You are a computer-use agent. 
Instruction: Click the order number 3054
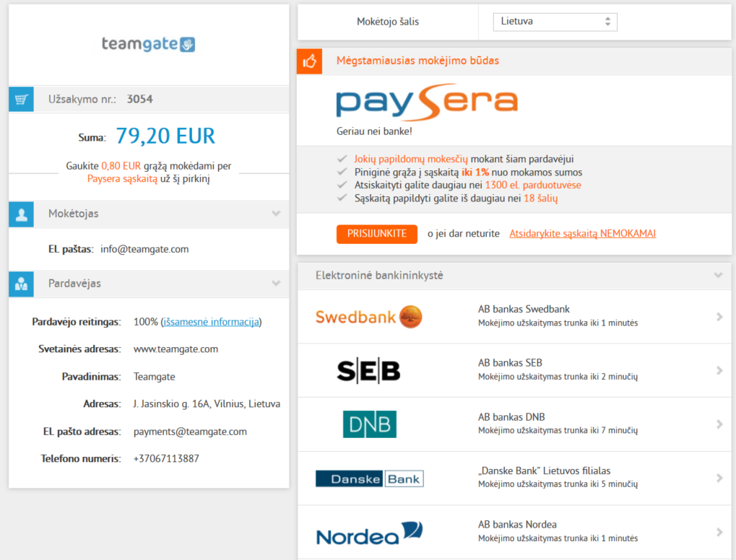[x=140, y=100]
